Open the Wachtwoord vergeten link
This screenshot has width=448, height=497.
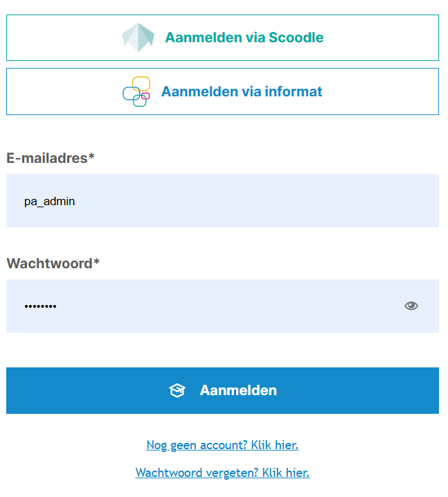[222, 473]
